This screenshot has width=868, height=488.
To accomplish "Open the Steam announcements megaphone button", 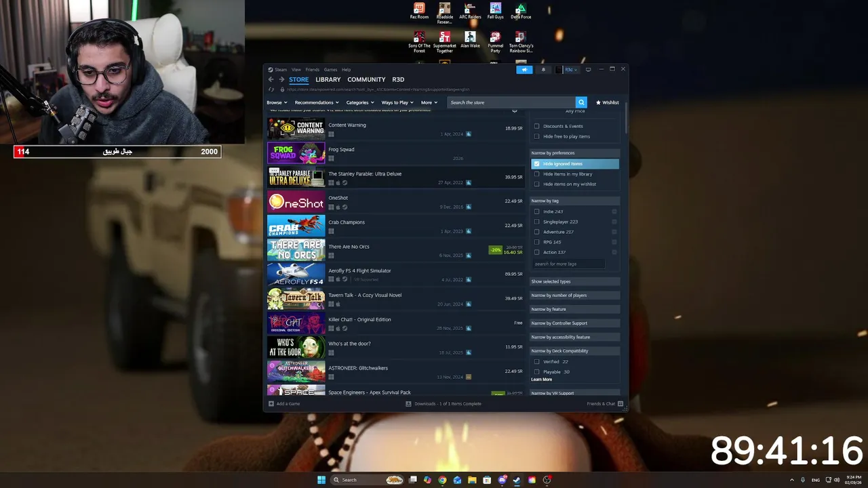I will tap(524, 70).
